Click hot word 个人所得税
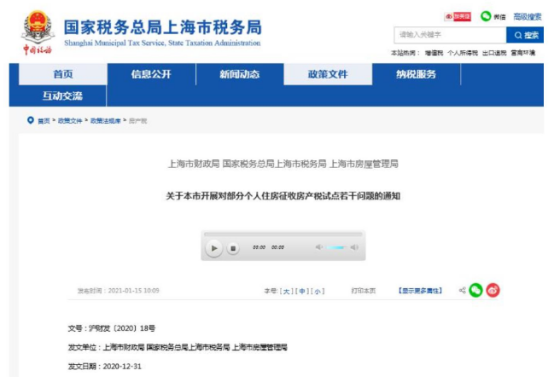This screenshot has height=383, width=554. pyautogui.click(x=462, y=53)
